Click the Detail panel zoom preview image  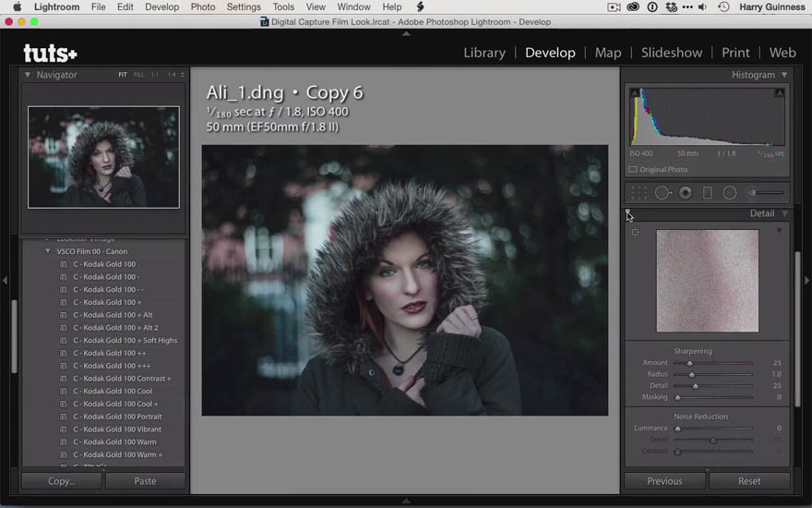(708, 281)
